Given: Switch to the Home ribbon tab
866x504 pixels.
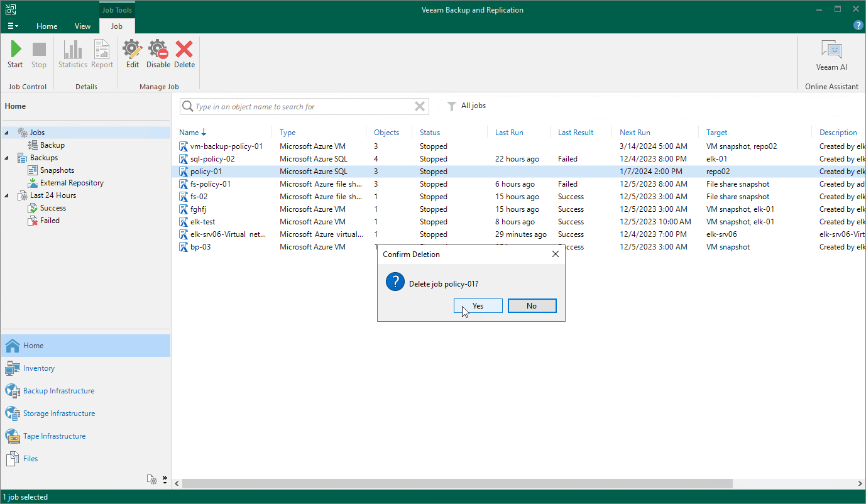Looking at the screenshot, I should tap(47, 26).
